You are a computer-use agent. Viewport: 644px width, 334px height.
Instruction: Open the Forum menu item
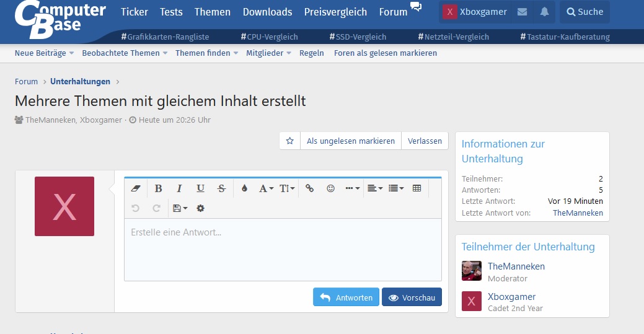(393, 12)
